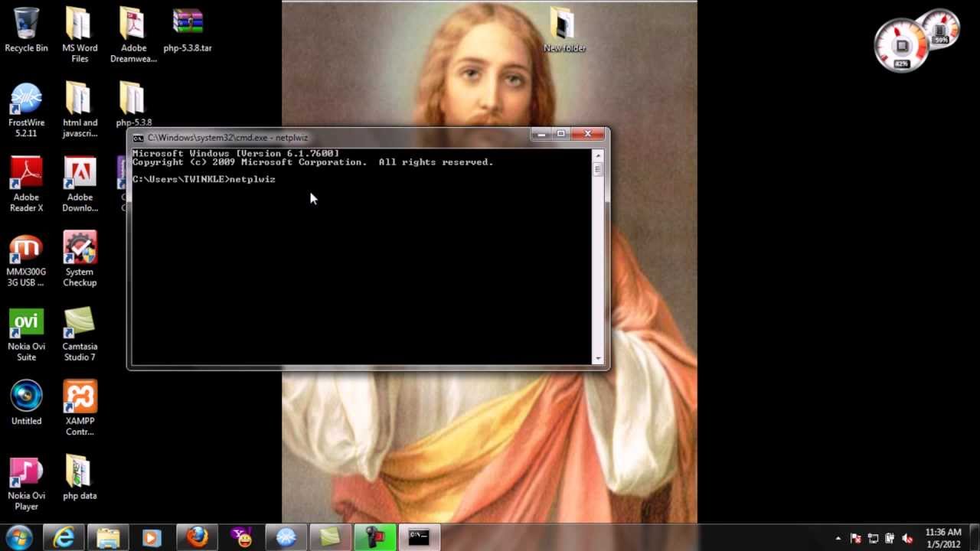Image resolution: width=980 pixels, height=551 pixels.
Task: Switch to the cmd.exe taskbar button
Action: (419, 538)
